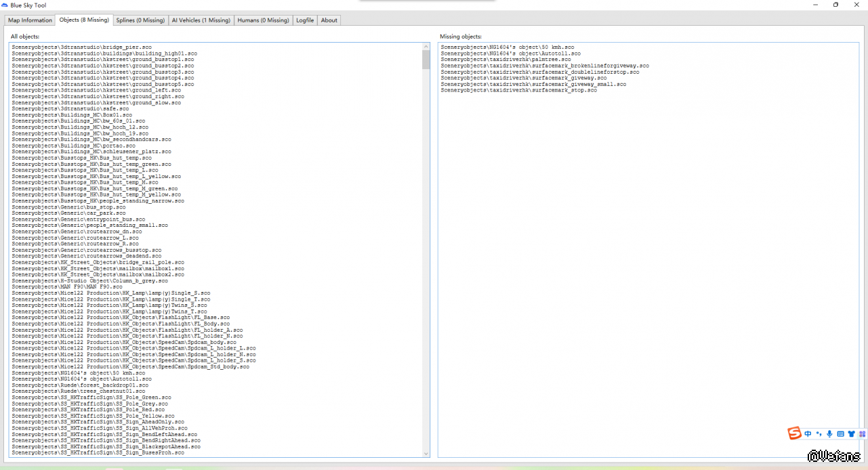Click the All objects scrollbar thumb

pyautogui.click(x=426, y=60)
